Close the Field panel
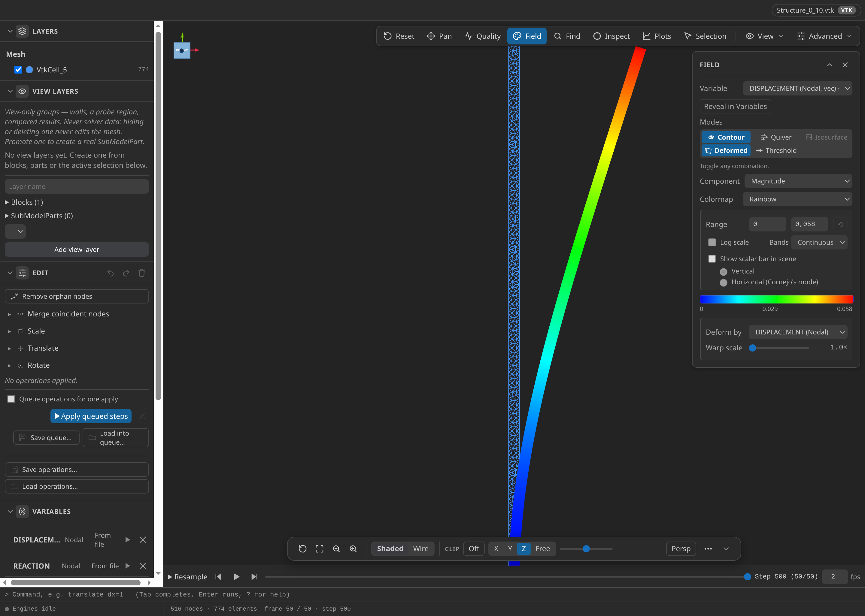865x616 pixels. 845,65
